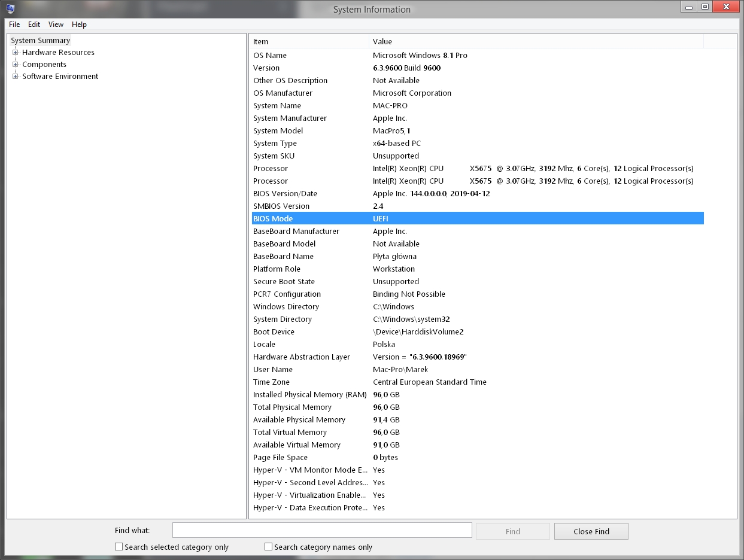
Task: Select the PCR7 Configuration row
Action: click(x=478, y=294)
